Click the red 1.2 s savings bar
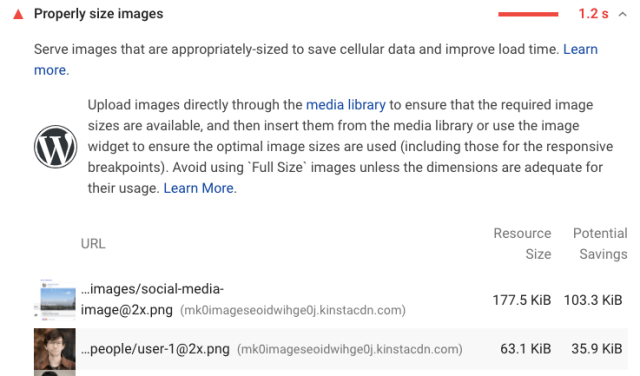This screenshot has width=640, height=376. (528, 14)
